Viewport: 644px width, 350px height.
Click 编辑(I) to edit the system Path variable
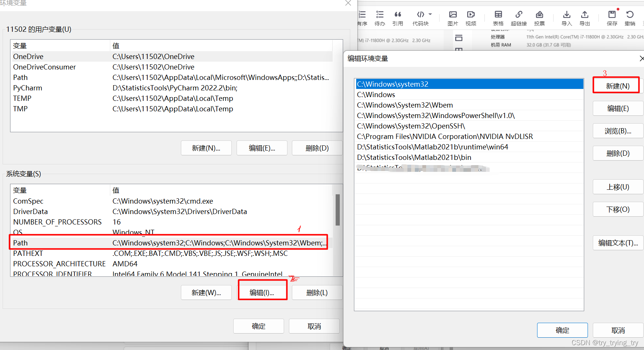(262, 292)
